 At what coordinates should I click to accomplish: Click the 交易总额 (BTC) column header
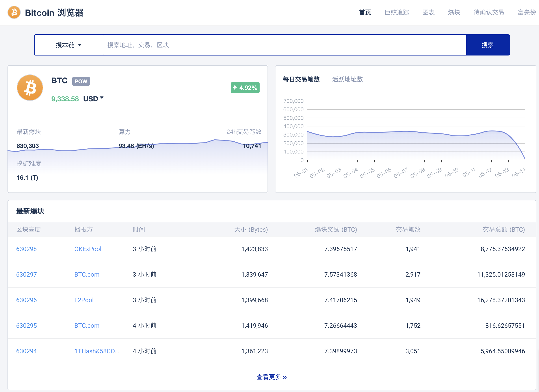(504, 229)
